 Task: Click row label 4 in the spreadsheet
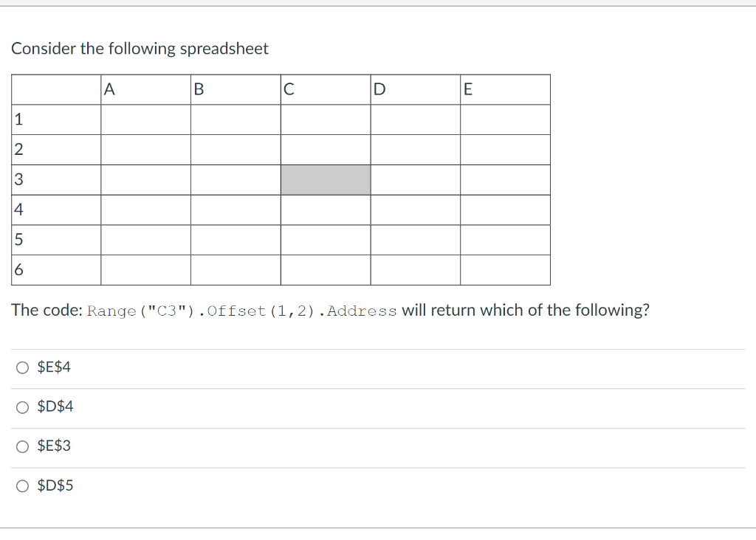click(x=55, y=209)
